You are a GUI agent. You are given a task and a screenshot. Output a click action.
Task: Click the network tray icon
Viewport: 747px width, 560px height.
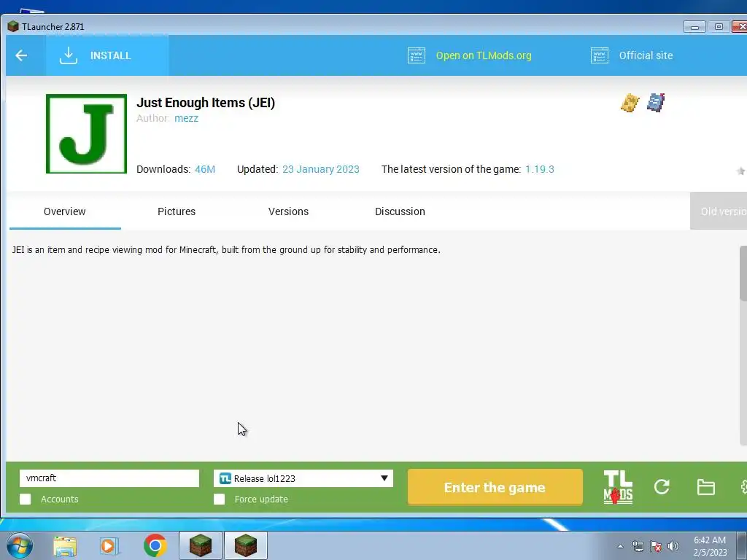coord(638,546)
